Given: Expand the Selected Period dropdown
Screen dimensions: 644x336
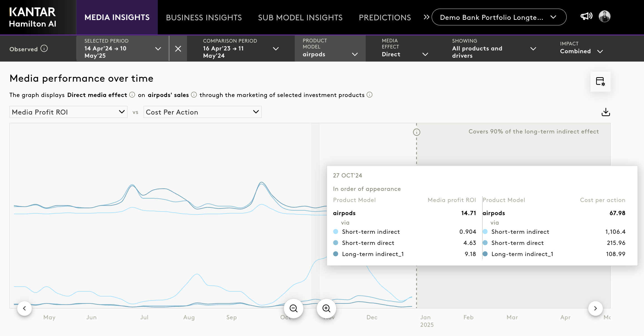Looking at the screenshot, I should coord(158,49).
